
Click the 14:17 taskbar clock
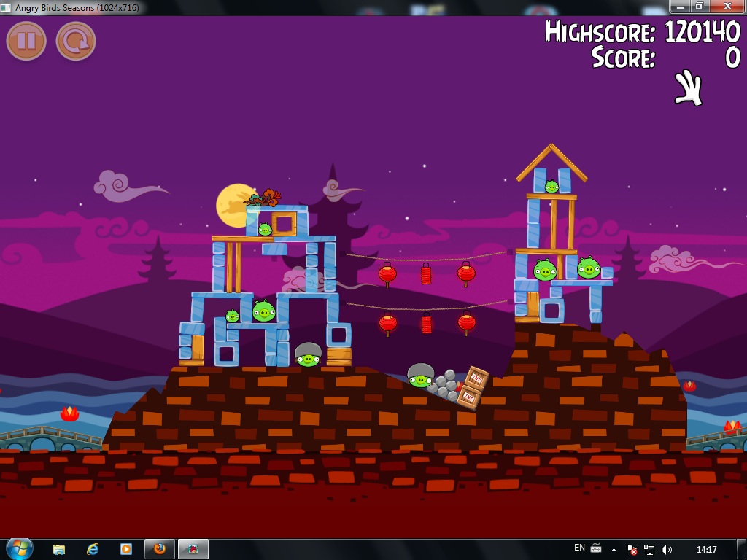(706, 549)
